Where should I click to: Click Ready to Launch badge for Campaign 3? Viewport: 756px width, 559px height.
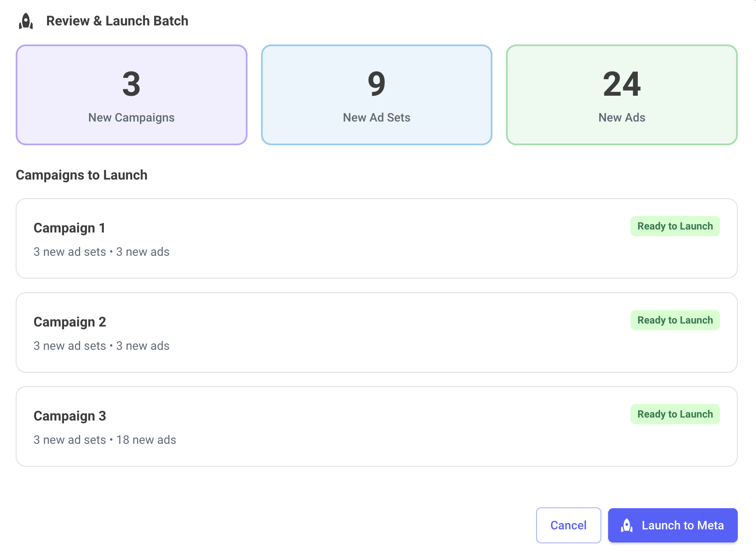point(675,414)
